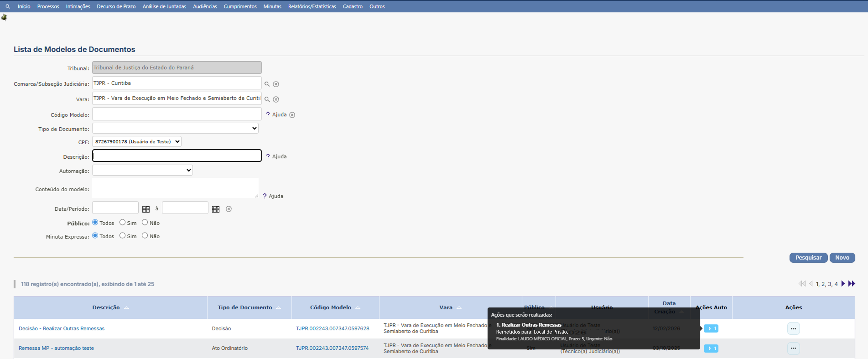Open Ajuda for Conteúdo do modelo
The width and height of the screenshot is (868, 359).
pos(273,196)
